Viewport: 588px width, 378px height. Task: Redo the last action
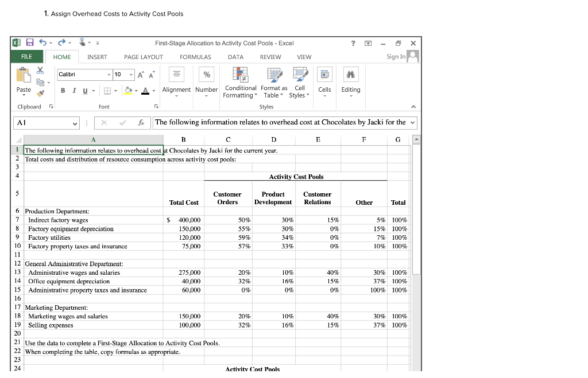[x=62, y=42]
